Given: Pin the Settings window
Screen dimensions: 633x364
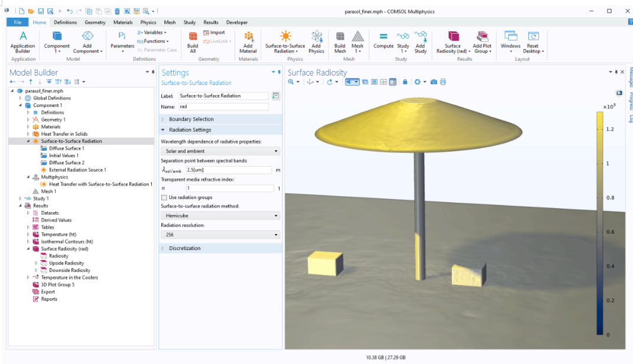Looking at the screenshot, I should [x=279, y=72].
